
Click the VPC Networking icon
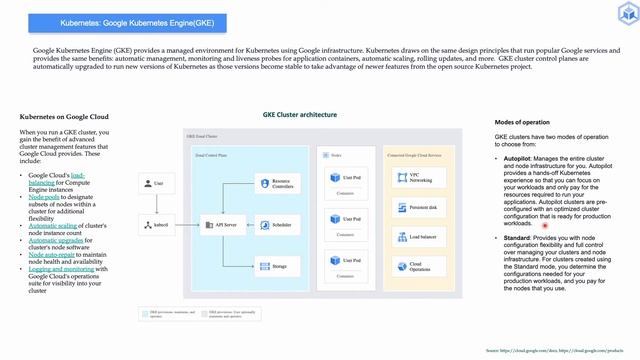[x=402, y=178]
